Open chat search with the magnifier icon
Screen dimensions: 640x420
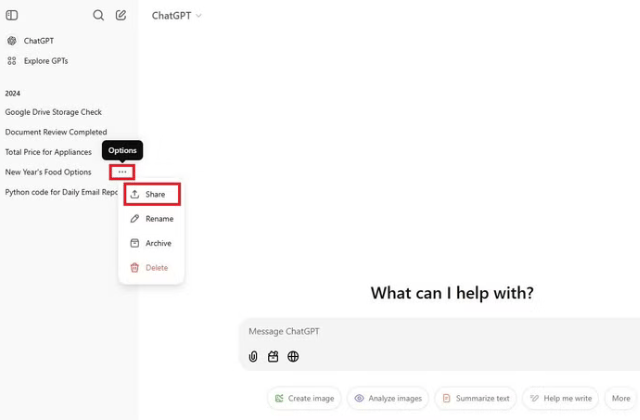(x=98, y=15)
